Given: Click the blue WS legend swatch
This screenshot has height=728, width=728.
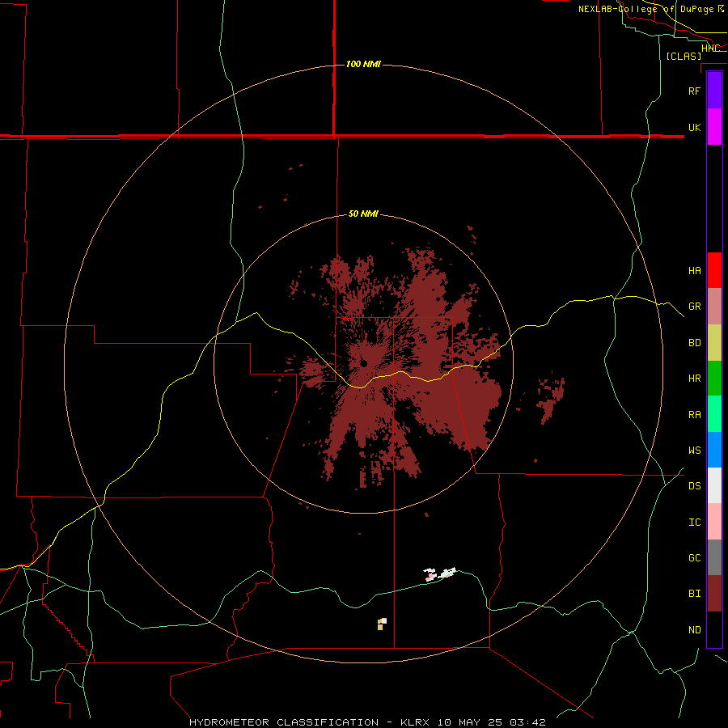Looking at the screenshot, I should click(x=714, y=450).
